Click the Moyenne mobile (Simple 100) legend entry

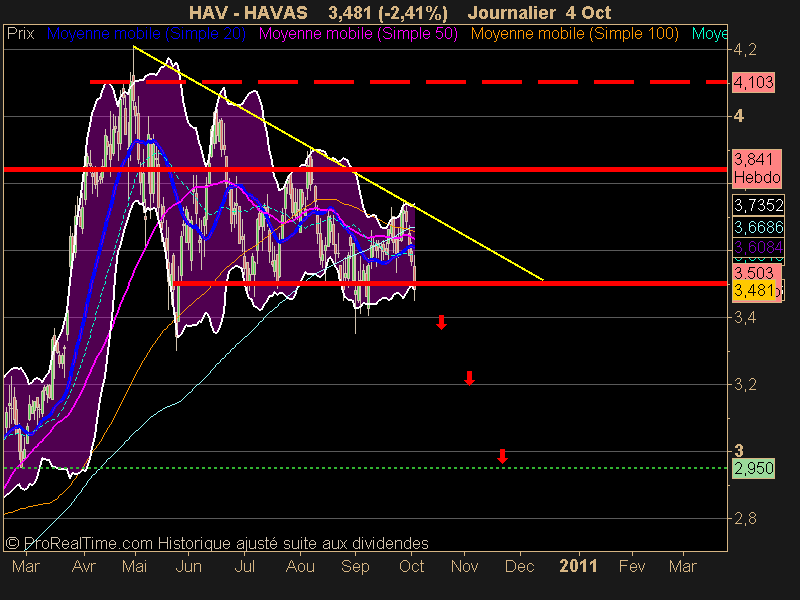tap(574, 34)
